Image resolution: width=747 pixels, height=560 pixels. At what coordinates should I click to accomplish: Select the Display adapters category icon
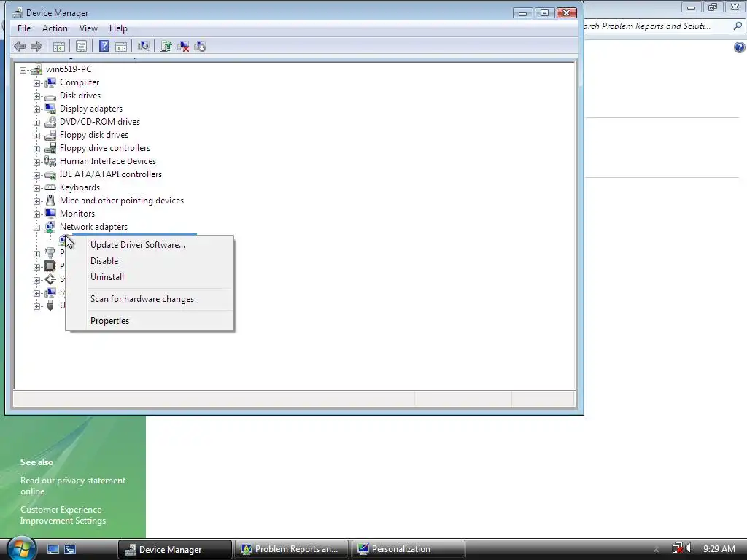pos(50,109)
